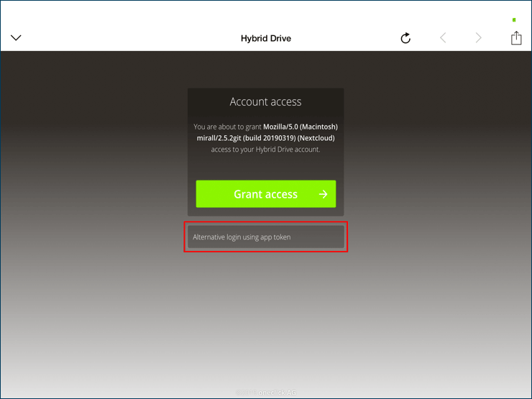
Task: Click the arrow inside Grant access
Action: click(x=324, y=194)
